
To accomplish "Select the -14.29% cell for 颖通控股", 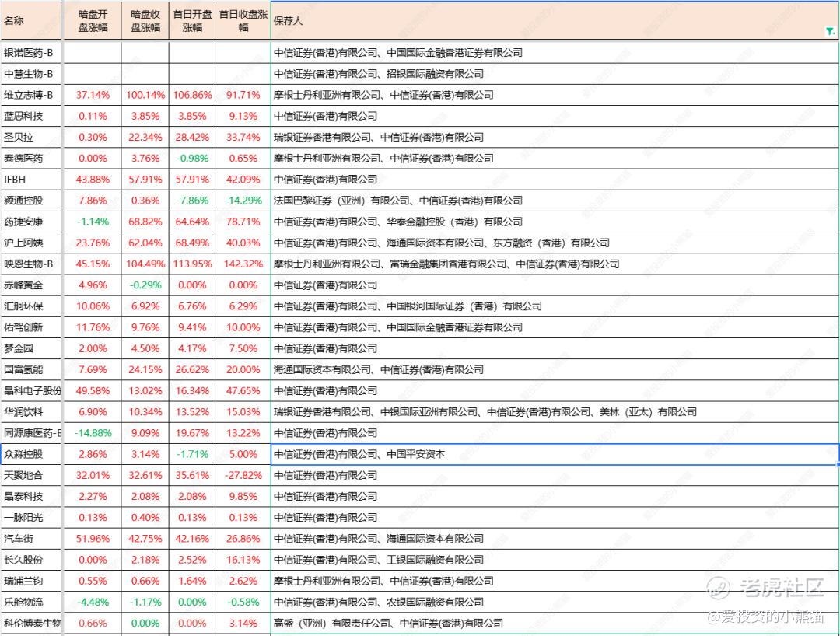I will pyautogui.click(x=243, y=201).
